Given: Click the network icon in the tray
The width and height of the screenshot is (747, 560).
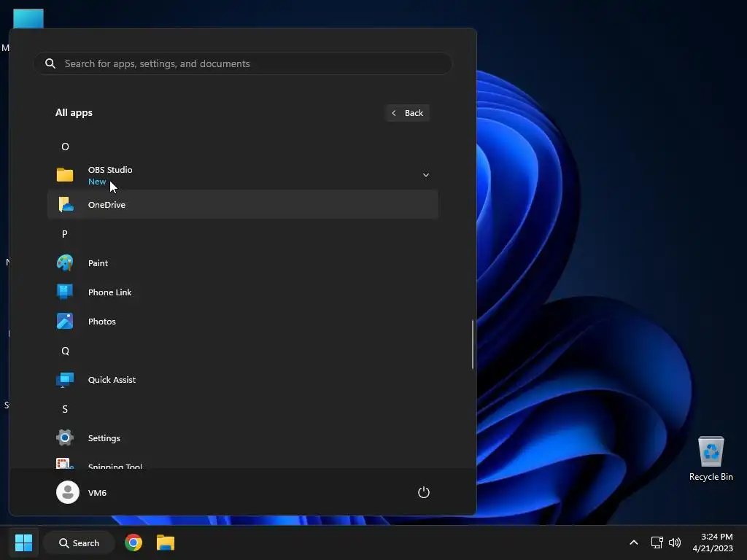Looking at the screenshot, I should 657,542.
